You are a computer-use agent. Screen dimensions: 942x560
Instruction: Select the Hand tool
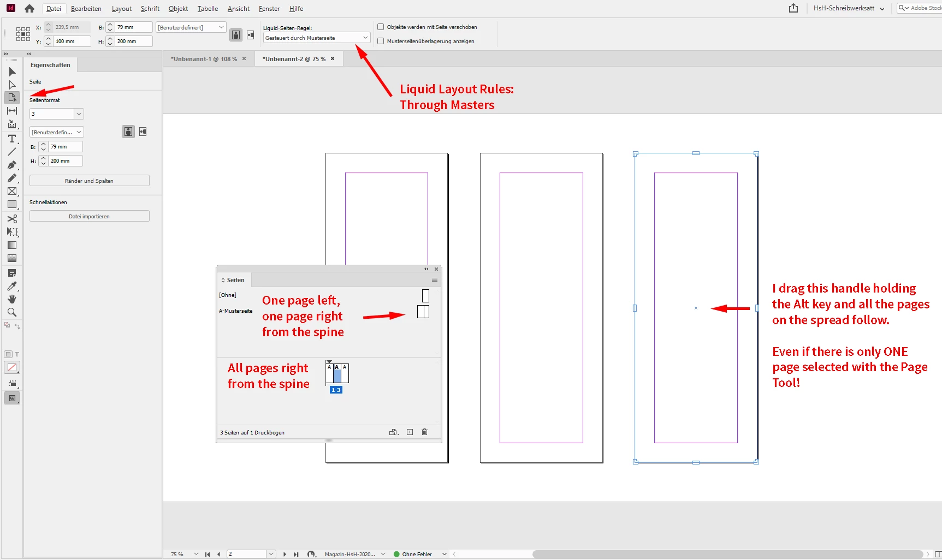pos(12,299)
